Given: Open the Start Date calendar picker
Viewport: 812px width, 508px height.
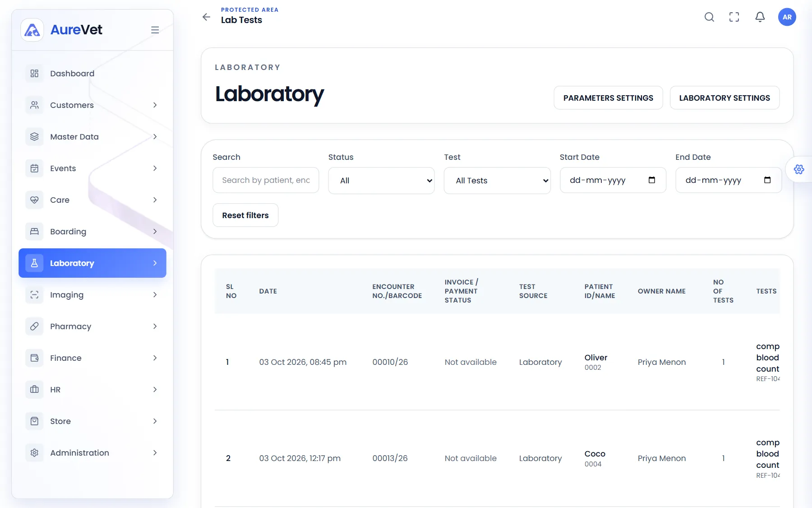Looking at the screenshot, I should pyautogui.click(x=652, y=180).
